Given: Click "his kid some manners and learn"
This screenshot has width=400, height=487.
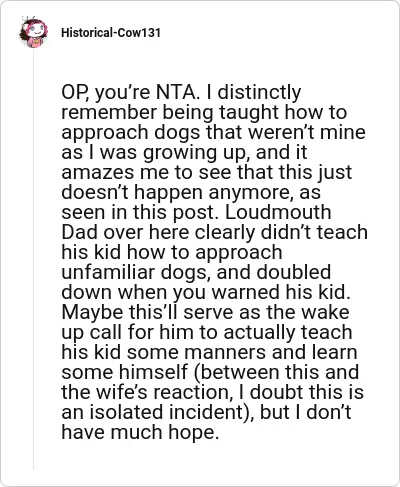Looking at the screenshot, I should [x=209, y=352].
